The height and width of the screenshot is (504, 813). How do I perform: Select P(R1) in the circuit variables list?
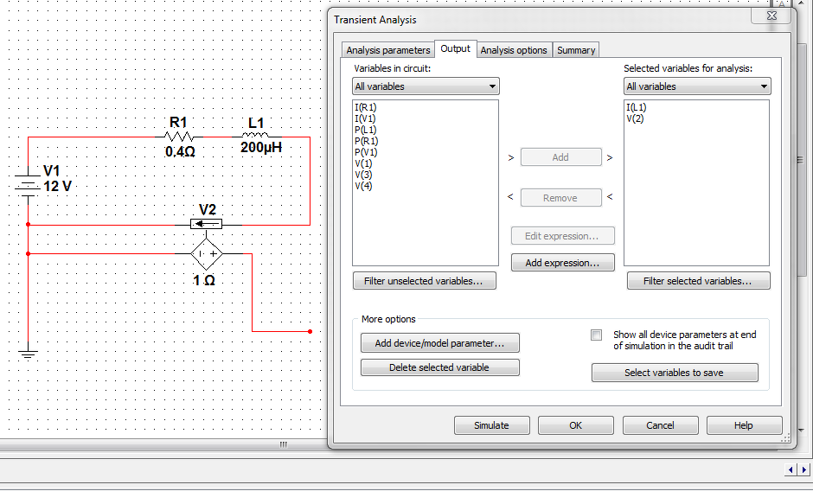(x=366, y=141)
